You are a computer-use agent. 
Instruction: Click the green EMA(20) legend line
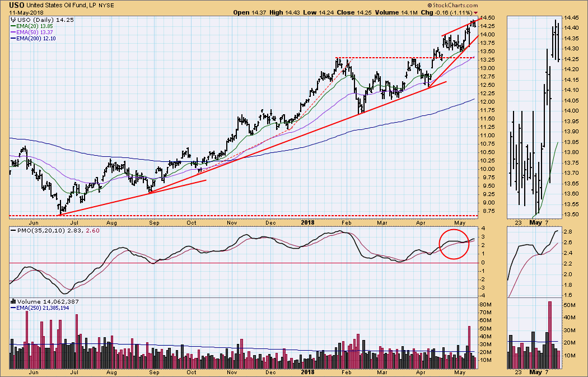[x=13, y=26]
